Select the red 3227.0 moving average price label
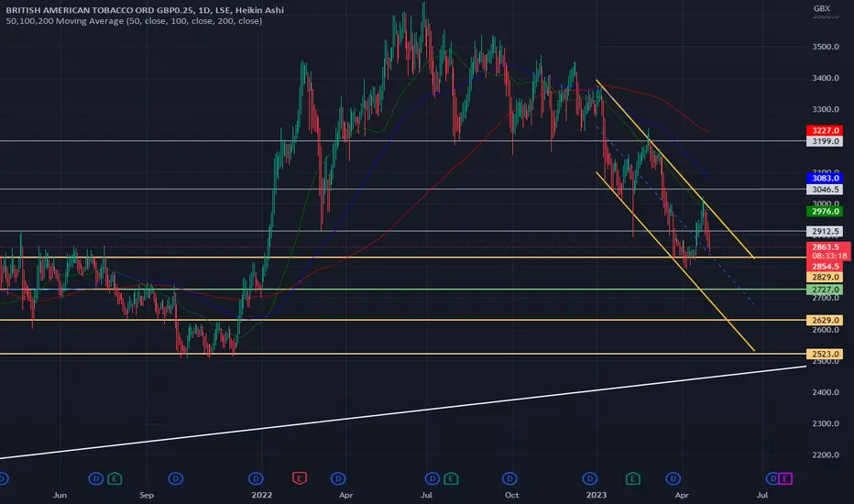The image size is (854, 504). (825, 130)
